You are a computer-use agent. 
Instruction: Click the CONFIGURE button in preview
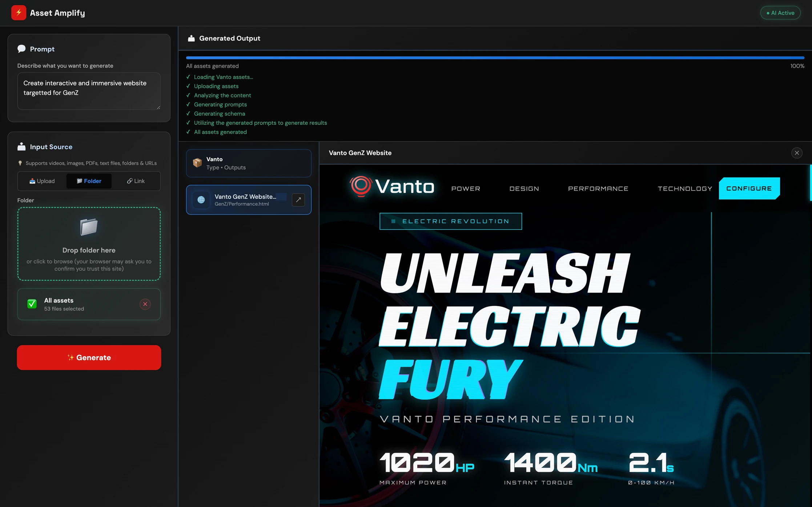[749, 188]
